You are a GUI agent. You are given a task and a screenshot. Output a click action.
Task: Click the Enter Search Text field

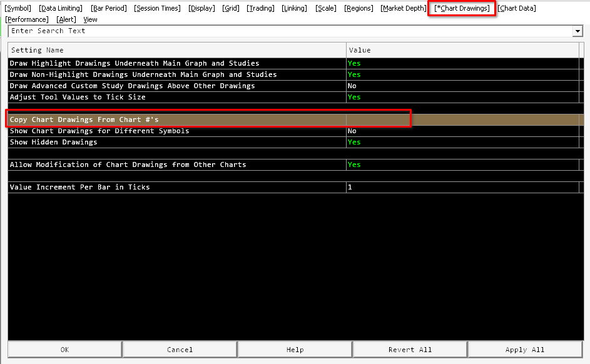pyautogui.click(x=290, y=31)
